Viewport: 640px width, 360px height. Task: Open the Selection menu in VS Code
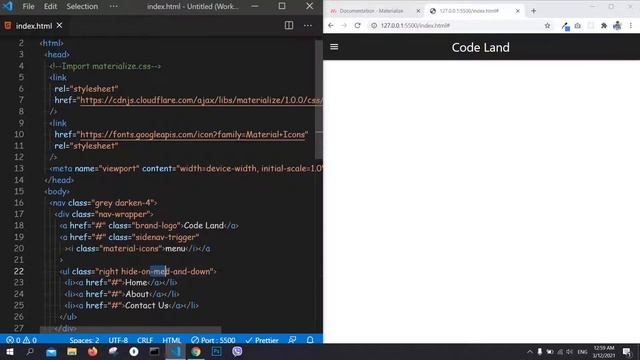click(82, 7)
